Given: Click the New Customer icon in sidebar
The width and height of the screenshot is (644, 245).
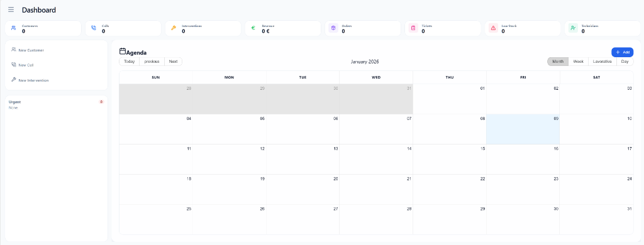Looking at the screenshot, I should (x=14, y=50).
